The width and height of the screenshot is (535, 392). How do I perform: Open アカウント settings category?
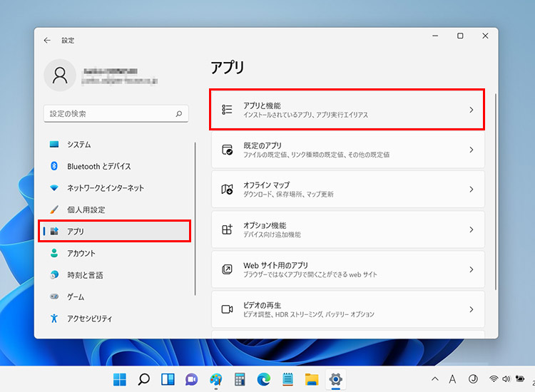click(x=81, y=253)
